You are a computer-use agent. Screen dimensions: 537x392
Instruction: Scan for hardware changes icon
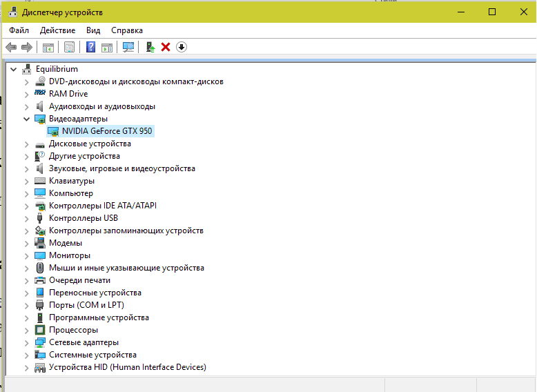(128, 47)
